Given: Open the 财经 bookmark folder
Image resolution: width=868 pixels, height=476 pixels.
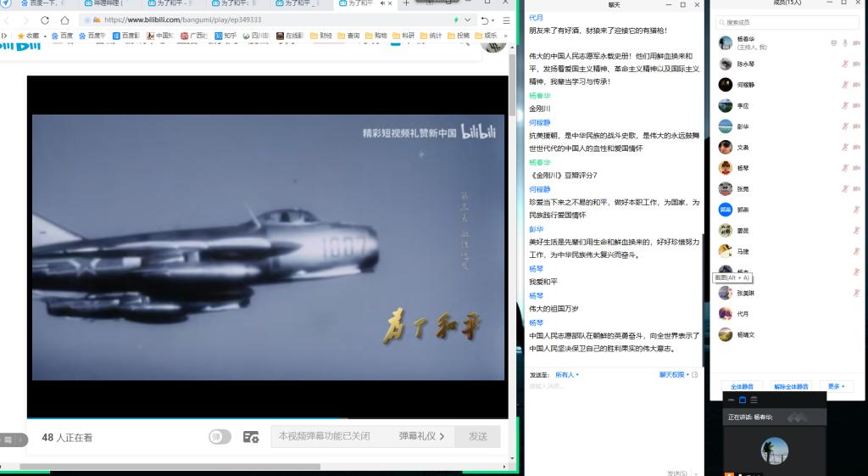Looking at the screenshot, I should pyautogui.click(x=321, y=36).
